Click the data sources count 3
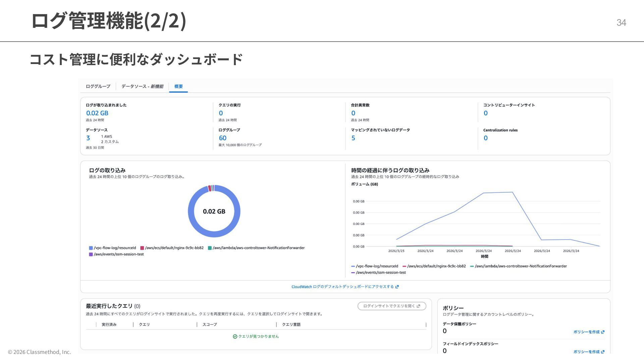The width and height of the screenshot is (644, 362). [88, 138]
